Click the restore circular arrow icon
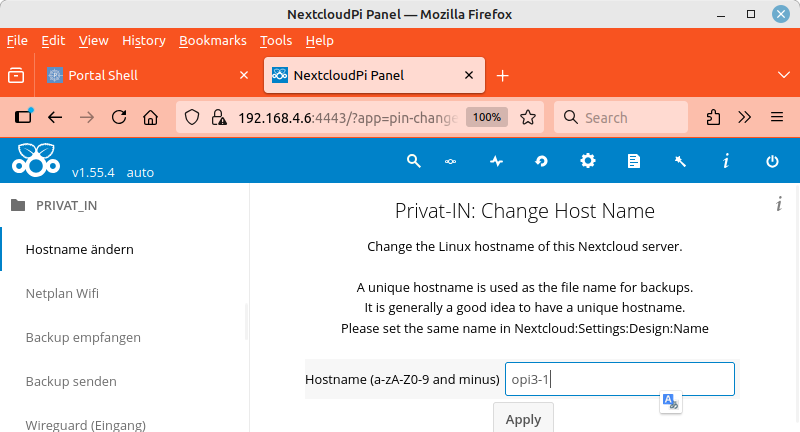The width and height of the screenshot is (800, 432). (x=542, y=160)
